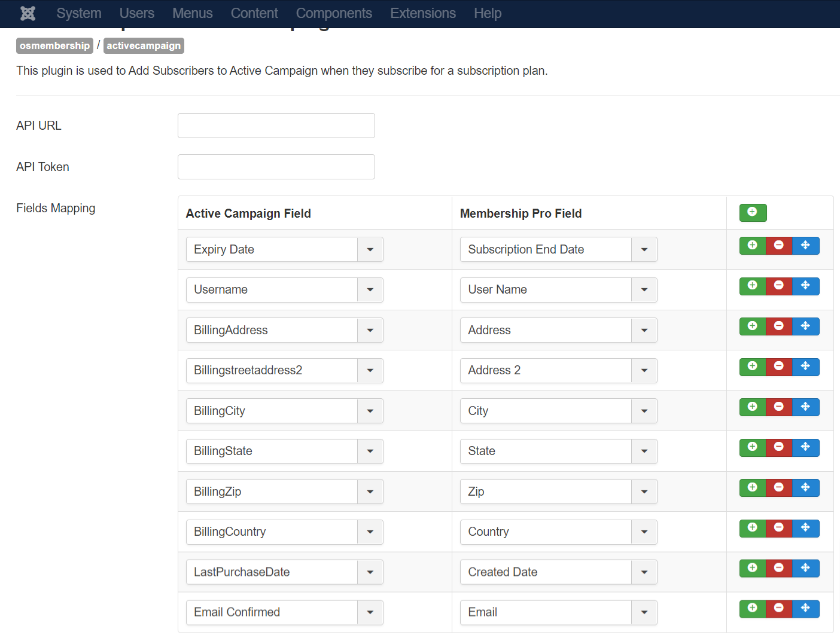Click move handle on BillingCity row
840x635 pixels.
click(x=805, y=407)
